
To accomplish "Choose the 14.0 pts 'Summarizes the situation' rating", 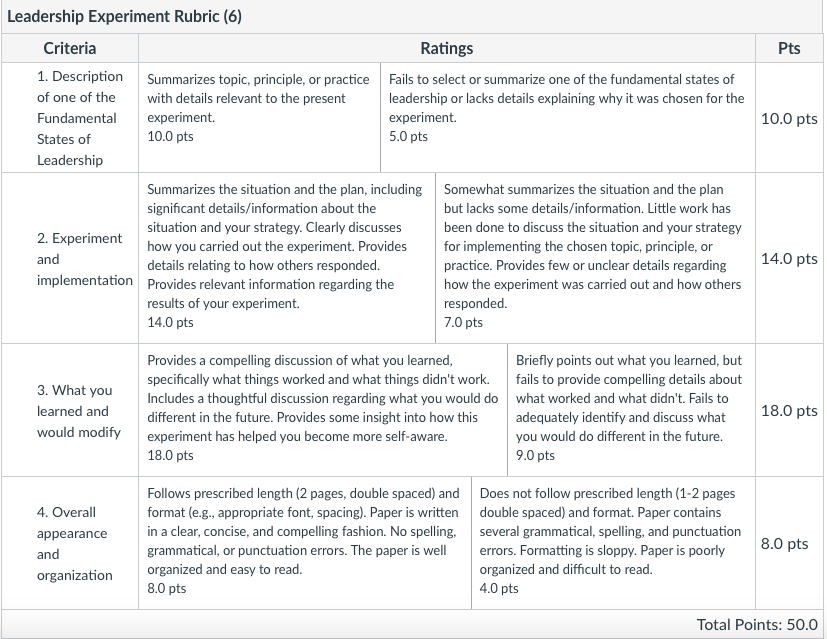I will tap(287, 258).
